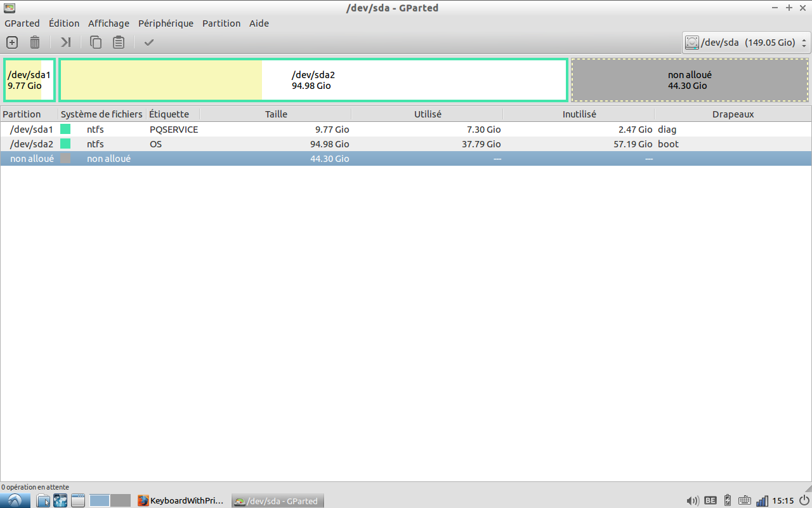
Task: Open the Édition menu
Action: pos(64,23)
